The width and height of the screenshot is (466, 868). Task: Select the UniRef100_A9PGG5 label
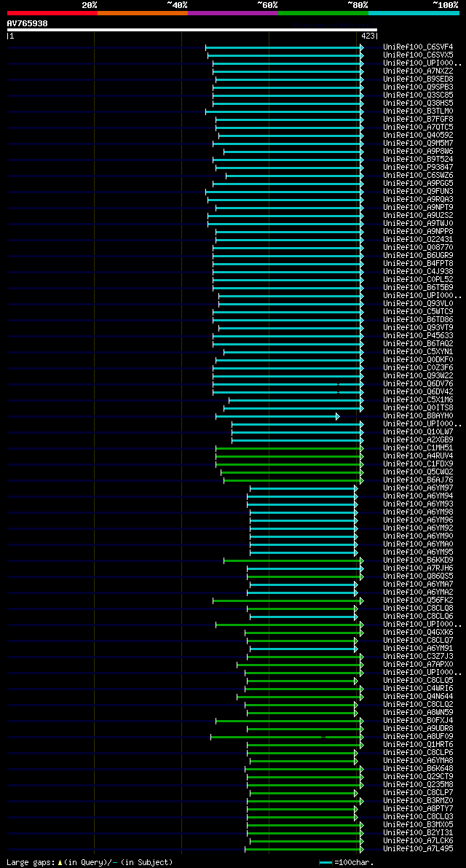418,184
